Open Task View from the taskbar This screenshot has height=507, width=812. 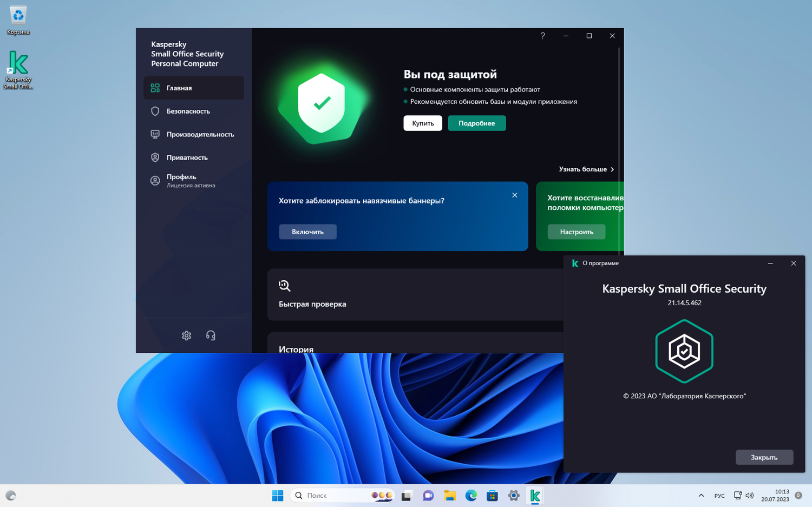point(407,496)
